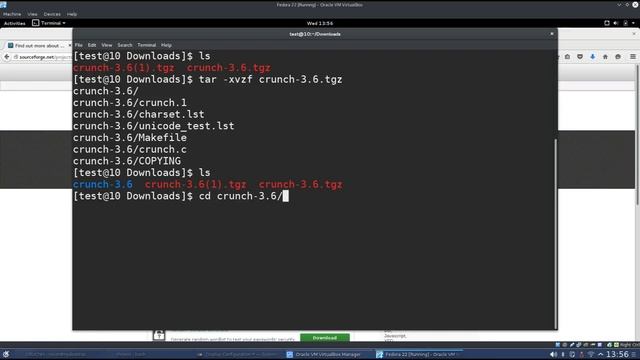
Task: Click the VirtualBox window titlebar app icon
Action: 3,4
